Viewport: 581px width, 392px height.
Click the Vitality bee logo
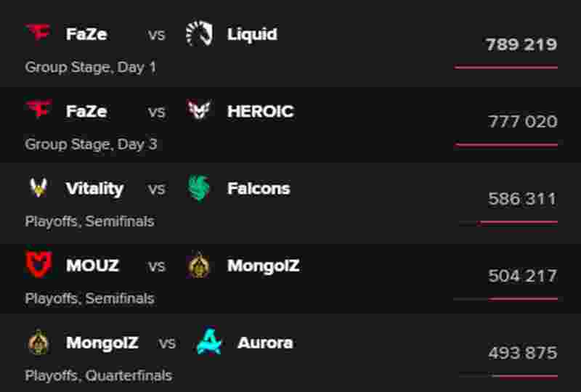(x=38, y=187)
